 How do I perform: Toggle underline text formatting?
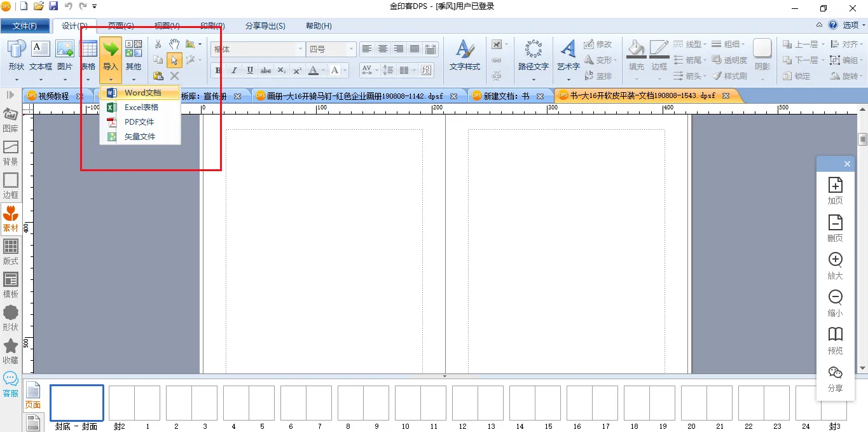pos(250,71)
